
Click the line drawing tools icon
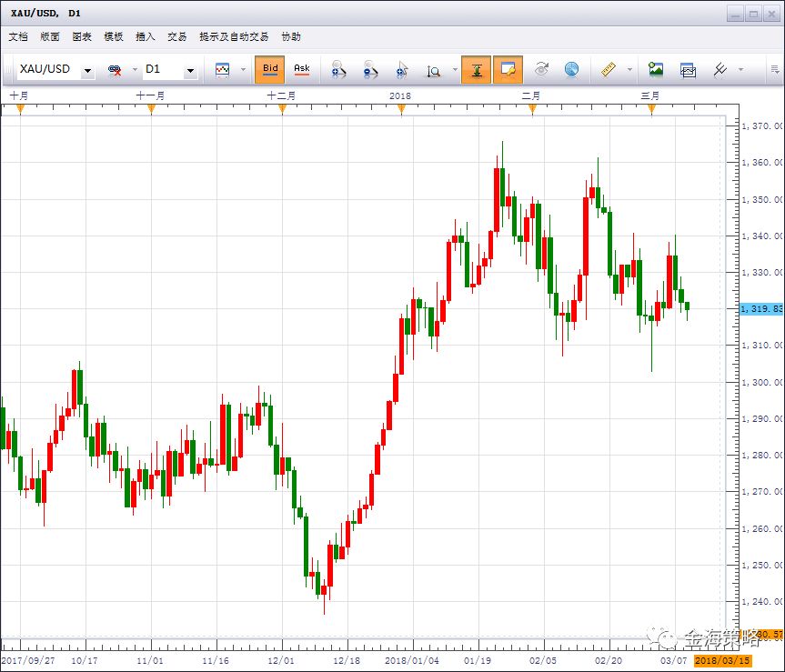(x=720, y=70)
